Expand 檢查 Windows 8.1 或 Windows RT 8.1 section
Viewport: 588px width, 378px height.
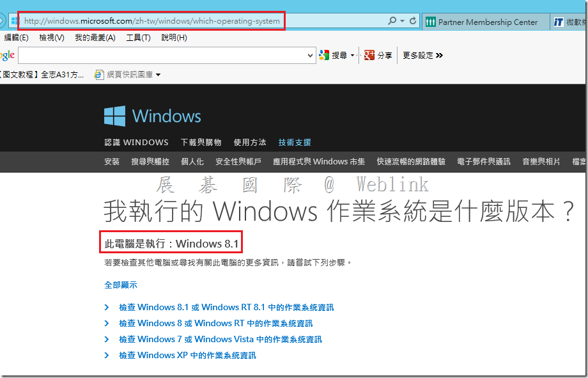point(226,308)
